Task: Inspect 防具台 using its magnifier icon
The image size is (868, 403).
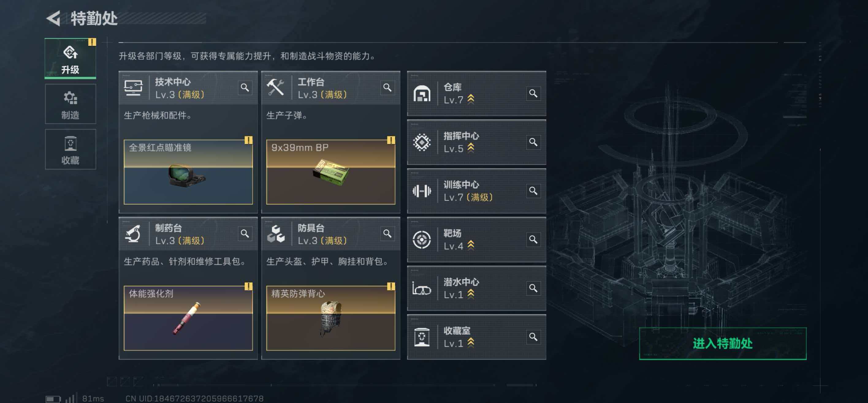Action: point(387,234)
